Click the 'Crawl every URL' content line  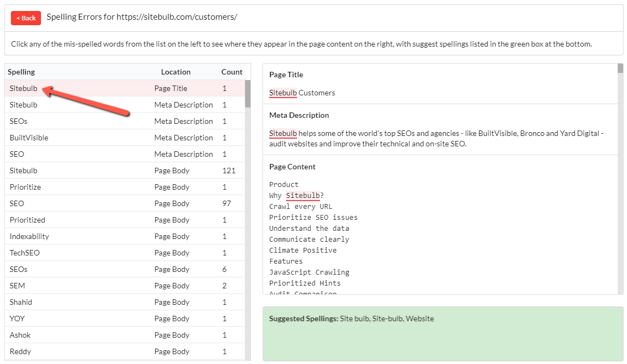(301, 207)
